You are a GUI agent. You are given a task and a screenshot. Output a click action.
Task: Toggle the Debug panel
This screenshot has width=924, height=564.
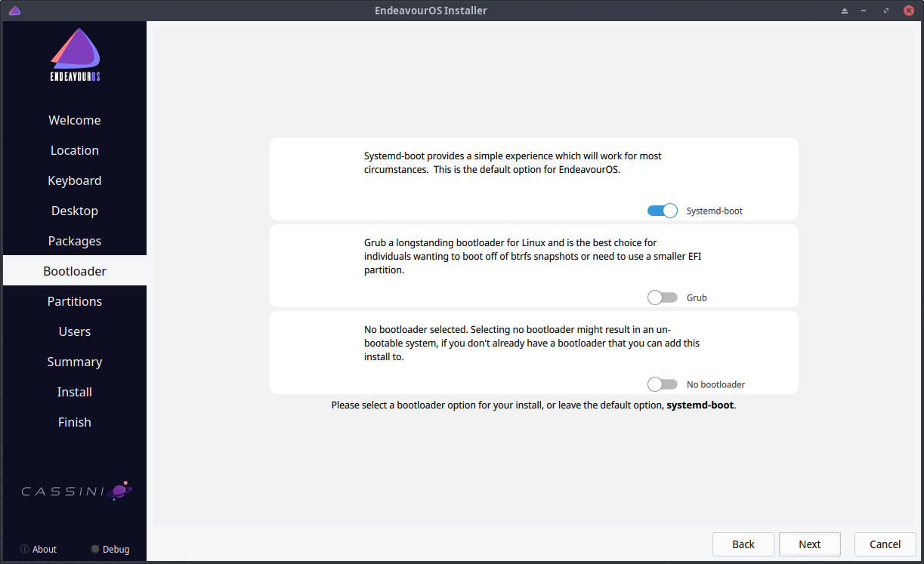pyautogui.click(x=110, y=549)
